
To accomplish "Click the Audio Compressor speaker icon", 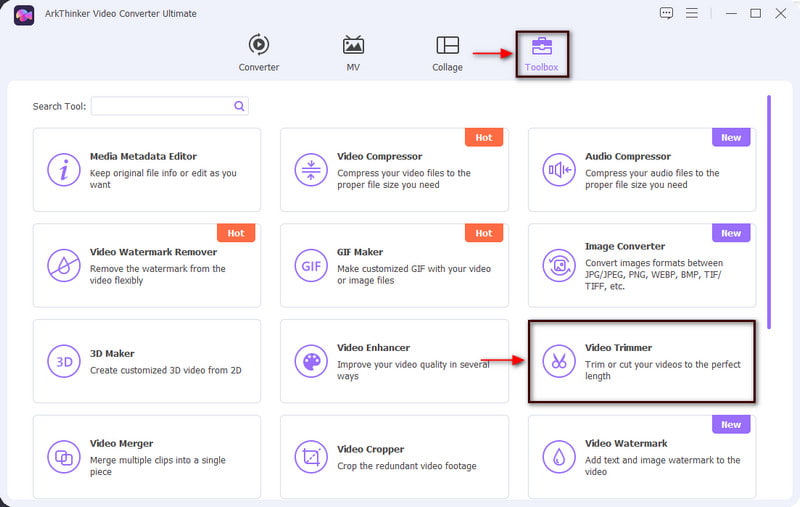I will [559, 170].
